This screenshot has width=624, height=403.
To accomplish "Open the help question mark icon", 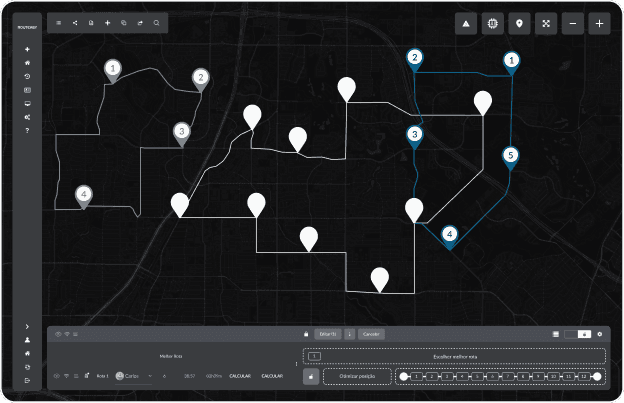I will pyautogui.click(x=27, y=131).
